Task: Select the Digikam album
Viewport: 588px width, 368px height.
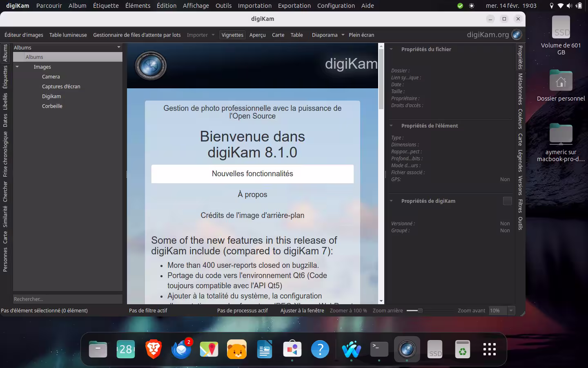Action: click(x=51, y=96)
